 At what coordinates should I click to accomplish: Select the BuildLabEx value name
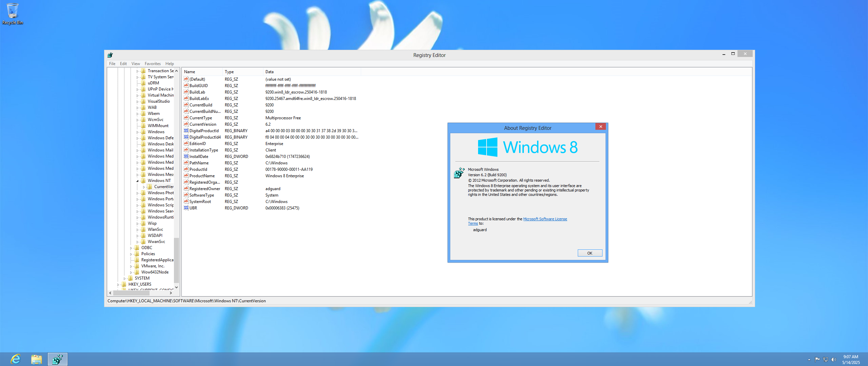click(x=199, y=98)
